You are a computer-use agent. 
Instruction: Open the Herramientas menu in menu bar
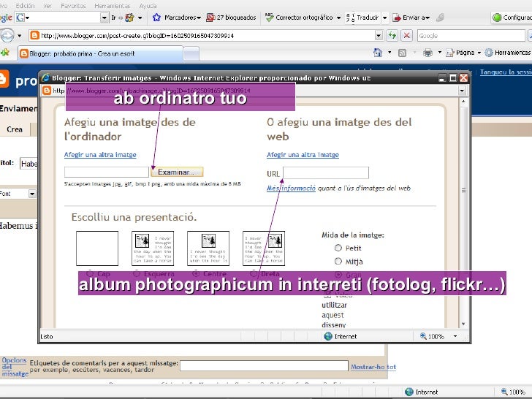point(112,6)
